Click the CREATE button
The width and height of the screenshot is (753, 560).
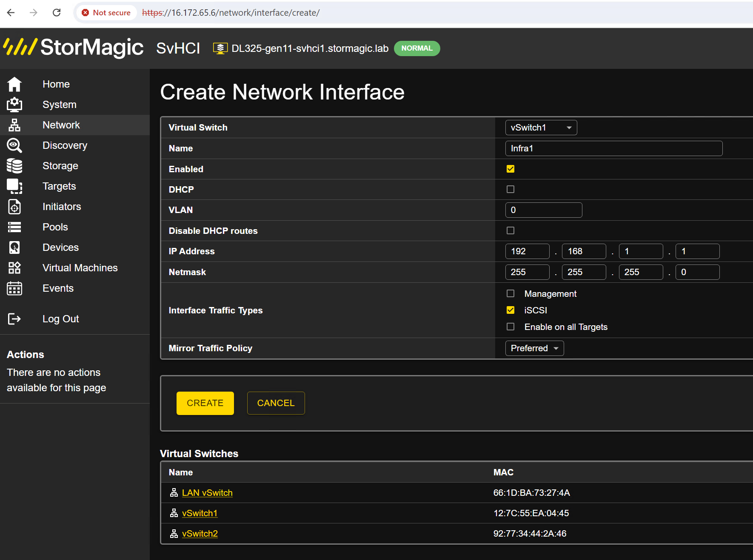click(205, 403)
